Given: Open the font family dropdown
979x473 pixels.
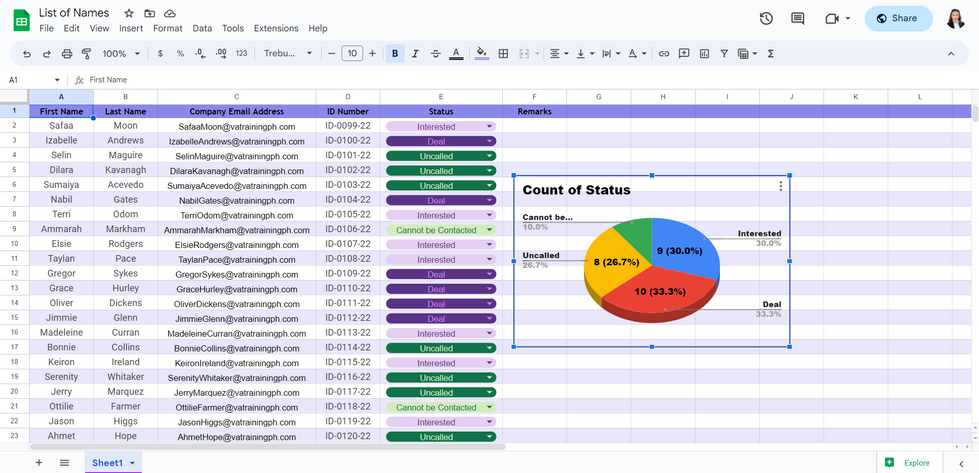Looking at the screenshot, I should click(x=288, y=53).
